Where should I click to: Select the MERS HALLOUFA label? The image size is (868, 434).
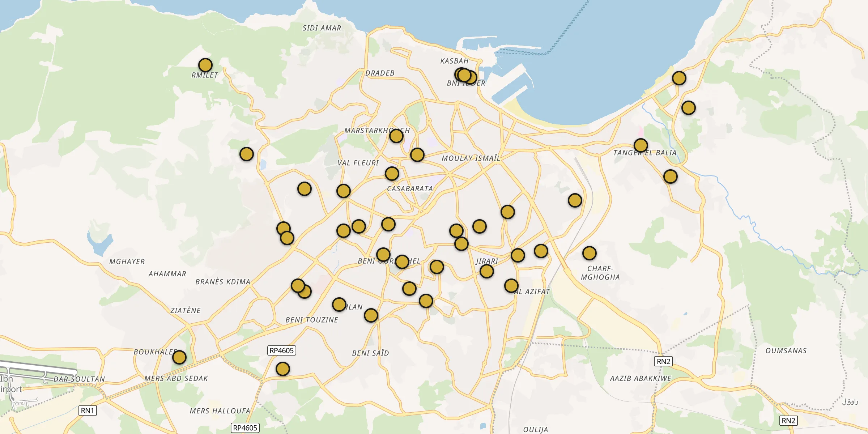(x=220, y=411)
